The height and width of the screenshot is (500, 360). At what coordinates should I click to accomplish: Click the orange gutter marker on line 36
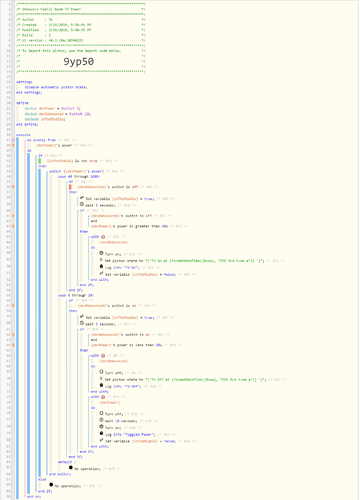[x=13, y=187]
